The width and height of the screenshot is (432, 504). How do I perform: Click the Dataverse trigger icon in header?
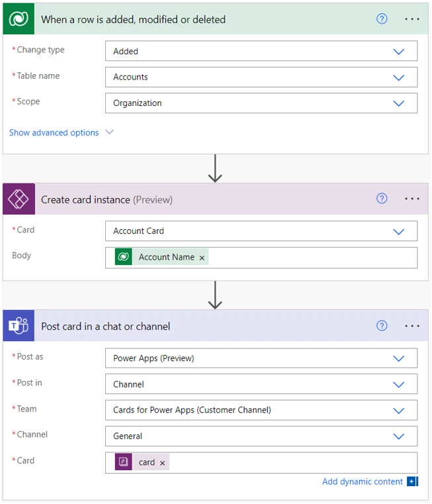click(x=19, y=19)
